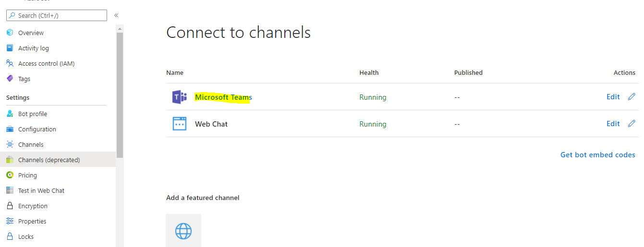Click Get bot embed codes link

click(x=598, y=155)
